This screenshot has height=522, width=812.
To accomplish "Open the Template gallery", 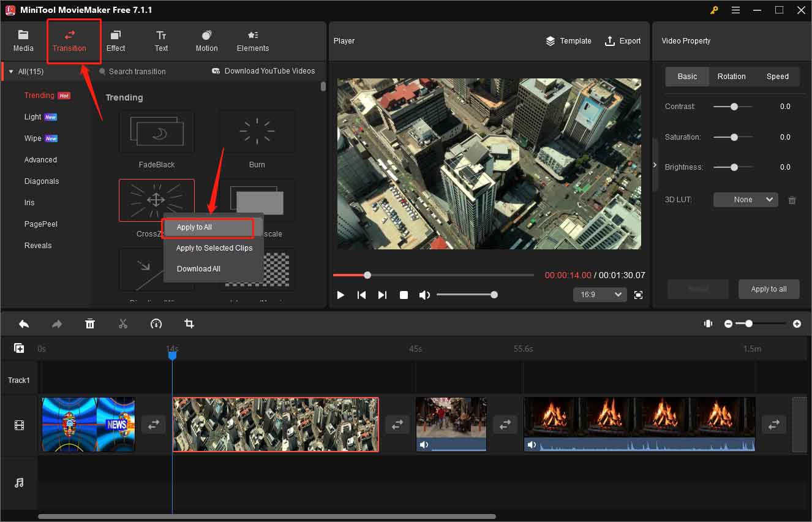I will click(x=568, y=41).
